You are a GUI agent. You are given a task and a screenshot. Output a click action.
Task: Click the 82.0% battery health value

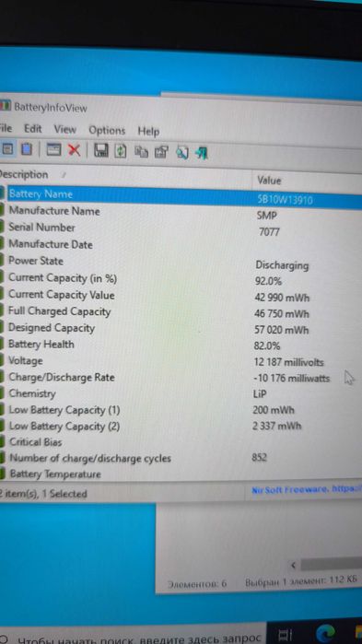(267, 346)
